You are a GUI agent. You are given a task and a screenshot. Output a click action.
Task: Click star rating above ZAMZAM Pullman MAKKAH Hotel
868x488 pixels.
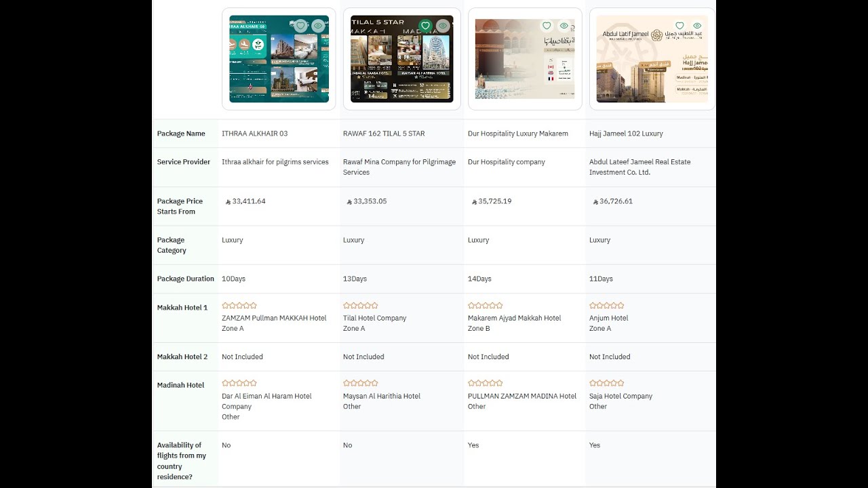[239, 306]
